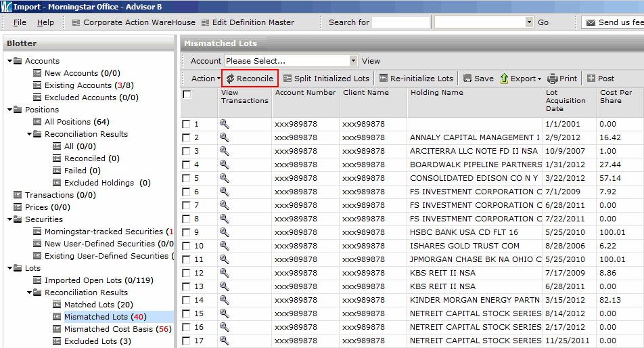Tick the checkbox for row 5

coord(187,178)
